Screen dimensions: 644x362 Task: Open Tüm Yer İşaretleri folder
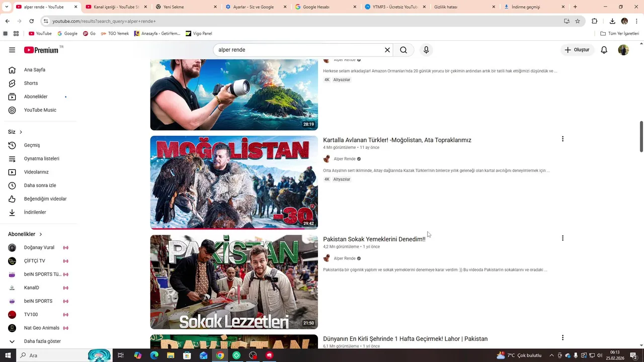tap(620, 34)
